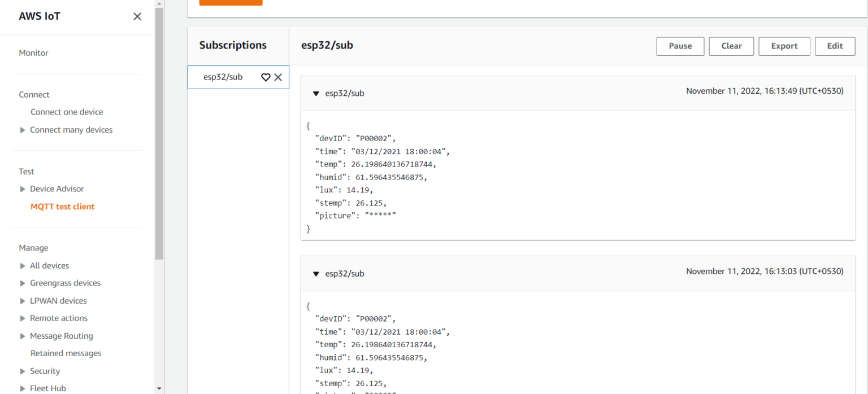The image size is (868, 394).
Task: Clear received messages with the Clear button
Action: click(731, 46)
